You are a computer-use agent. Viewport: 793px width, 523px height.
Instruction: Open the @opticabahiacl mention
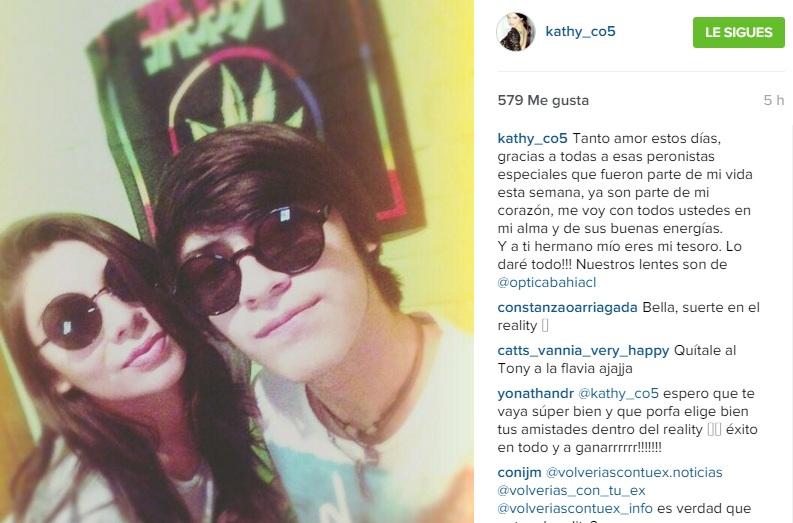[x=547, y=282]
